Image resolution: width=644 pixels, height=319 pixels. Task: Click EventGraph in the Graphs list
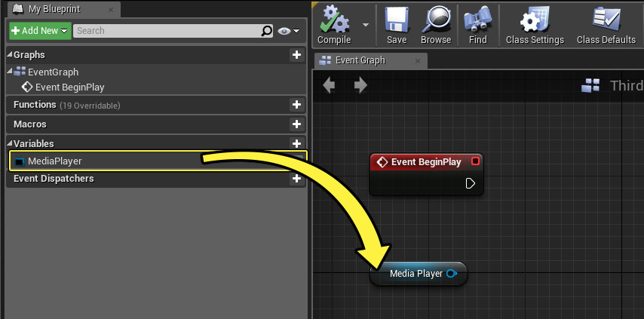53,72
